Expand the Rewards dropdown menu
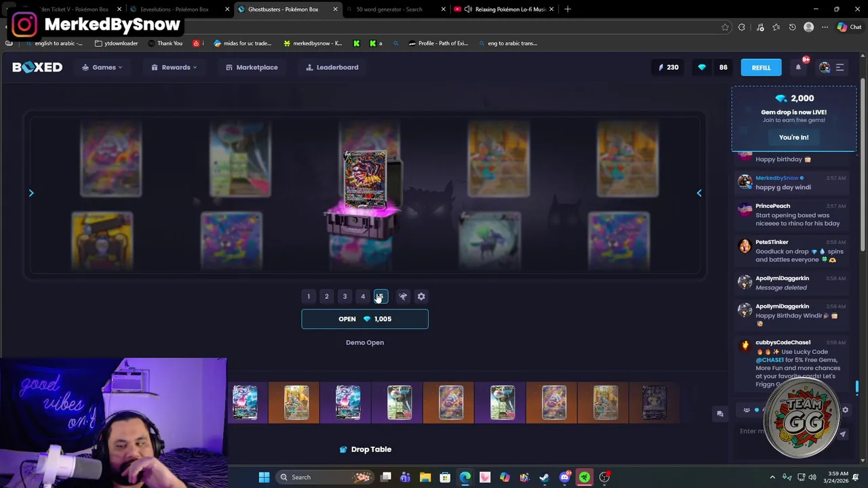Screen dimensions: 868x488 pyautogui.click(x=174, y=67)
